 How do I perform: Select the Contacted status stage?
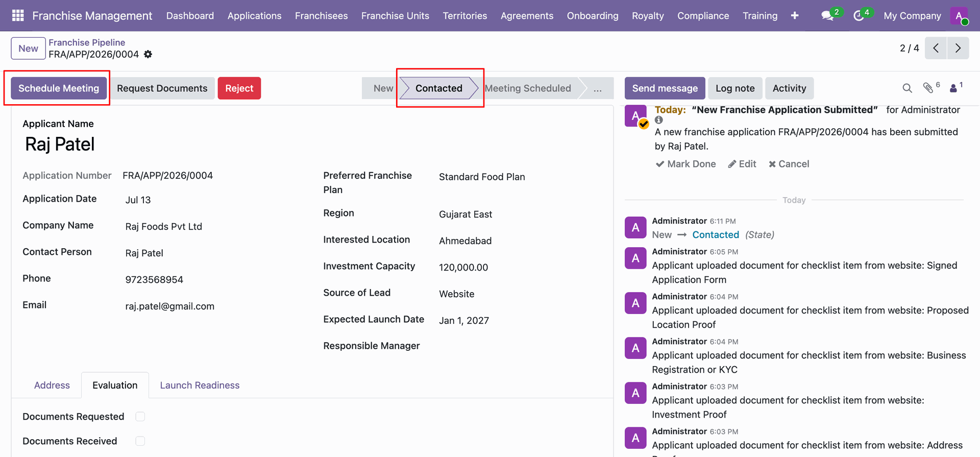(x=439, y=88)
